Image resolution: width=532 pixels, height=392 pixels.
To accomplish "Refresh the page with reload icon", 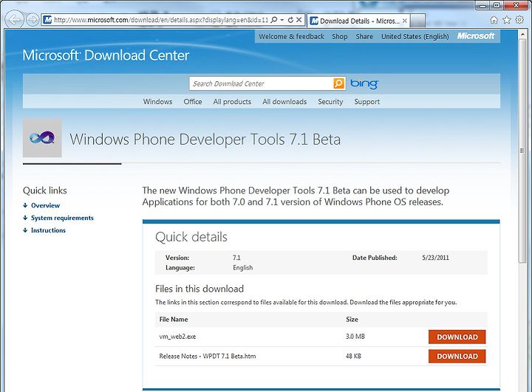I will tap(290, 20).
